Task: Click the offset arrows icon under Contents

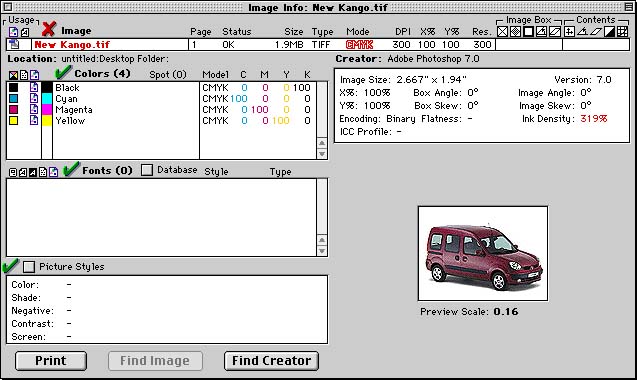Action: point(570,31)
